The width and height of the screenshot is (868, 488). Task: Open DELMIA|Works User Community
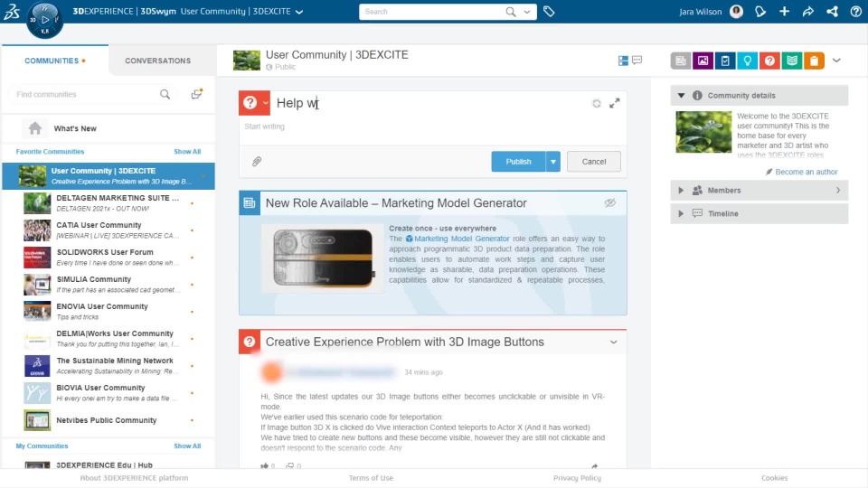108,339
